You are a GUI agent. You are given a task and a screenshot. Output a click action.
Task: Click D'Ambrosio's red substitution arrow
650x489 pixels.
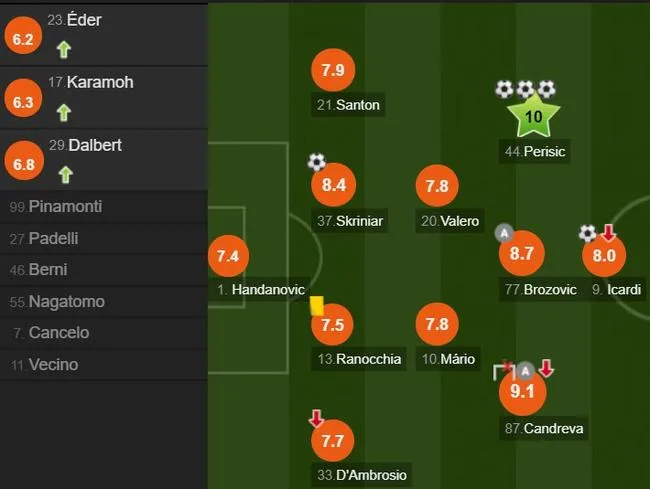point(316,419)
